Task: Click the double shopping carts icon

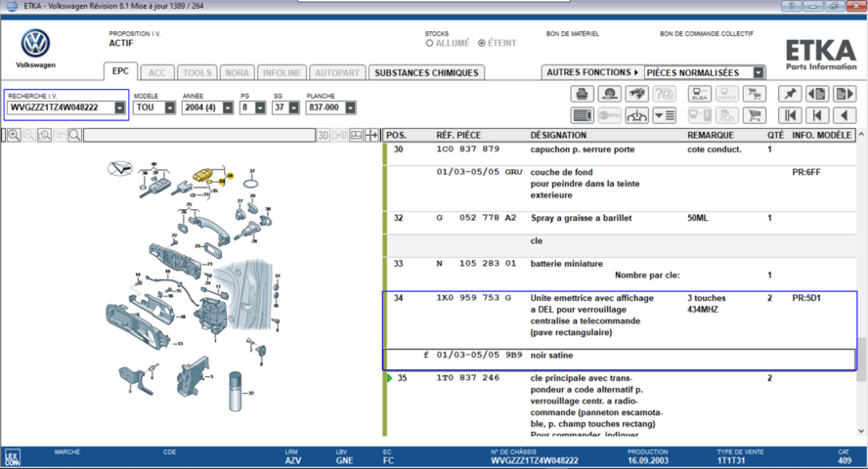Action: point(754,94)
